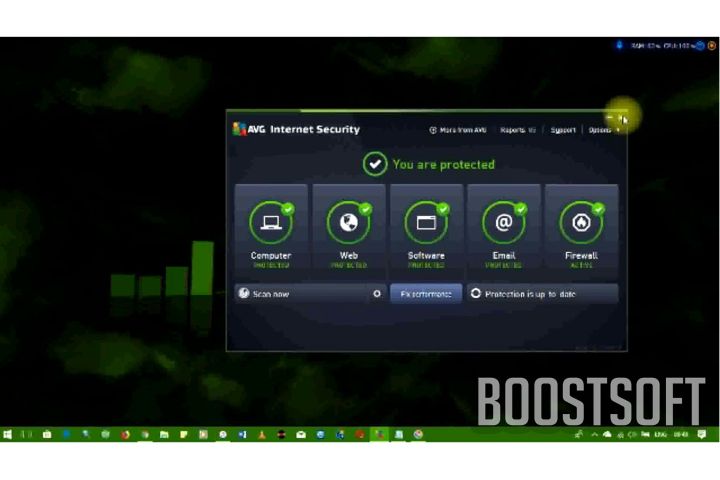
Task: Show hidden system tray icons
Action: click(594, 434)
